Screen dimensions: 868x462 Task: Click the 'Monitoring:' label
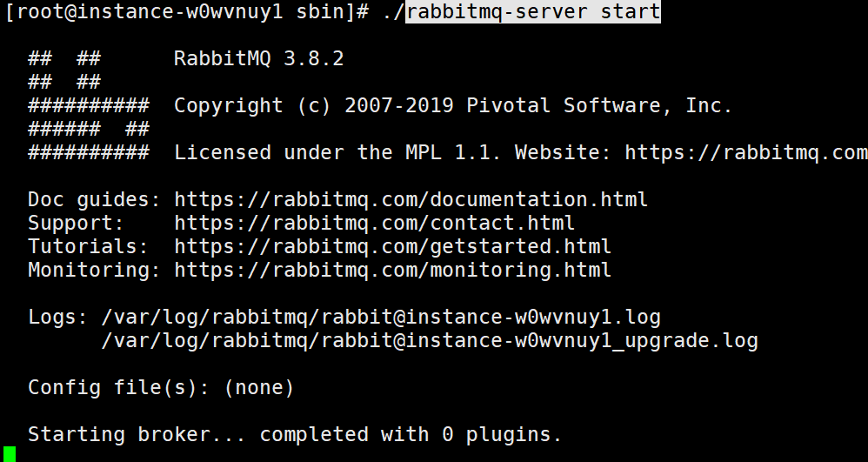pos(94,270)
